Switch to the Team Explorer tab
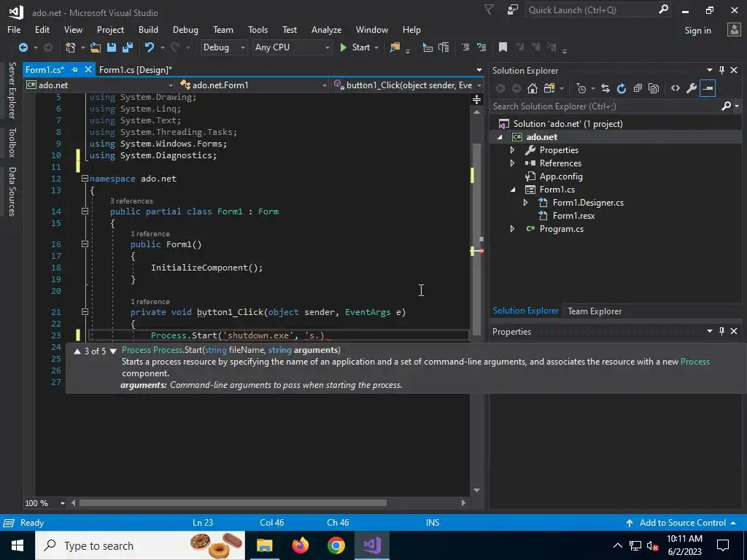 point(594,311)
